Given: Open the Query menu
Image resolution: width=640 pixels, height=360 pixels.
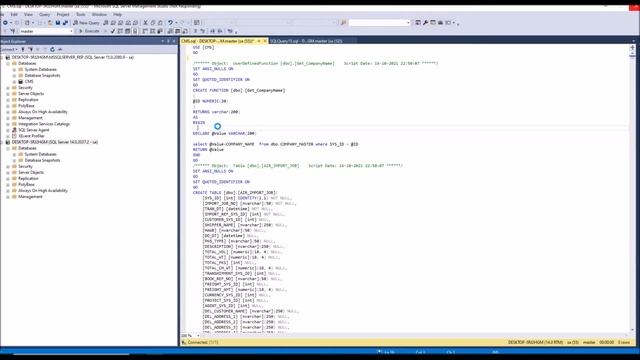Looking at the screenshot, I should (44, 14).
